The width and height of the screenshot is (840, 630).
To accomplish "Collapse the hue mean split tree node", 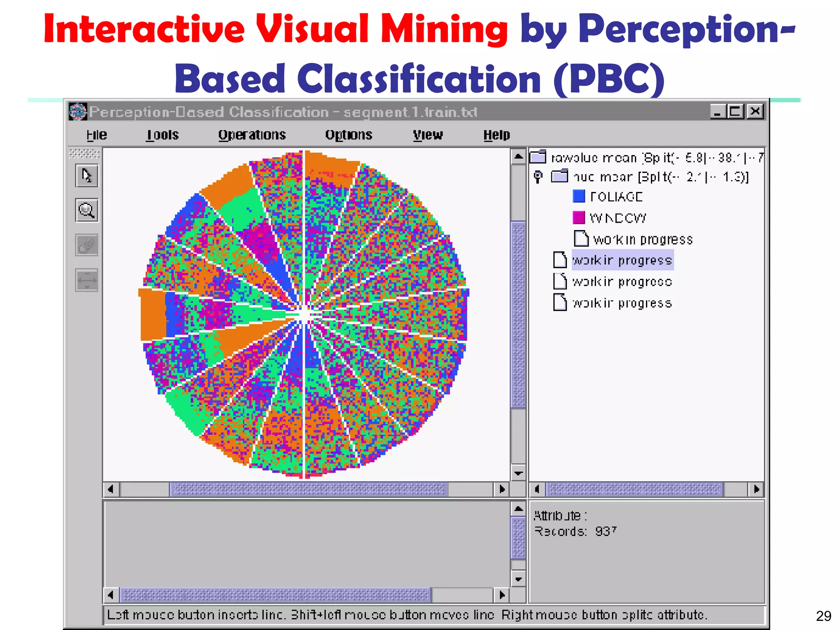I will [538, 176].
